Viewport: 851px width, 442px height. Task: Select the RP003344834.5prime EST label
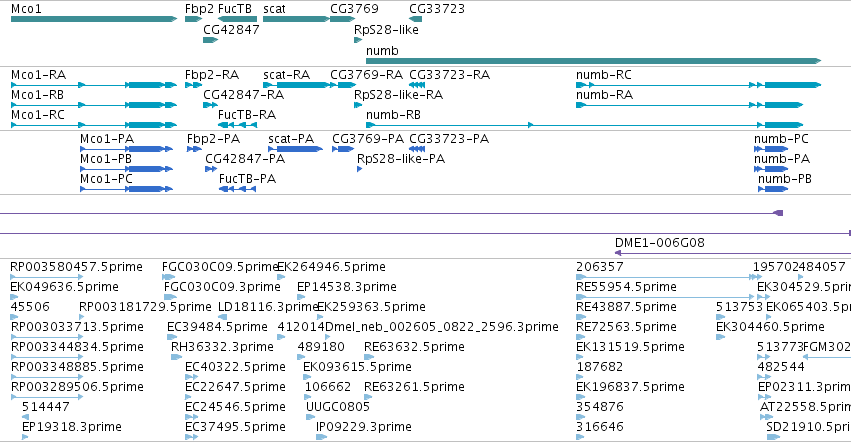click(77, 347)
